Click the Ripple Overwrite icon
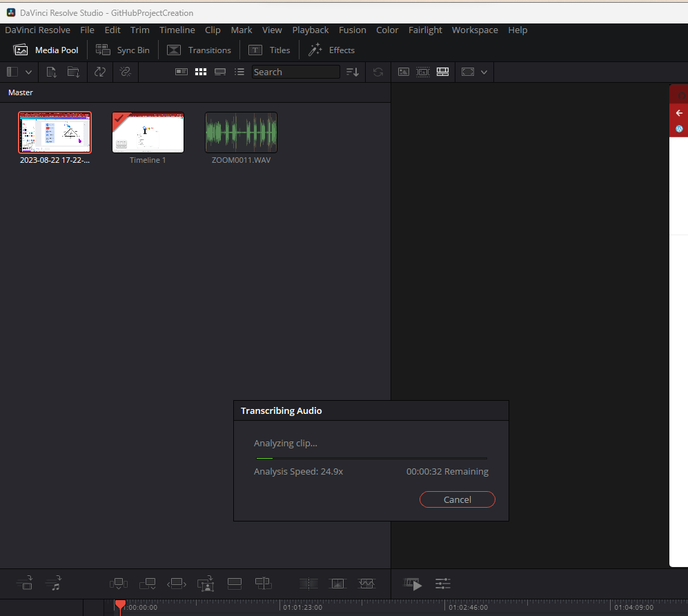Image resolution: width=688 pixels, height=616 pixels. [x=177, y=584]
